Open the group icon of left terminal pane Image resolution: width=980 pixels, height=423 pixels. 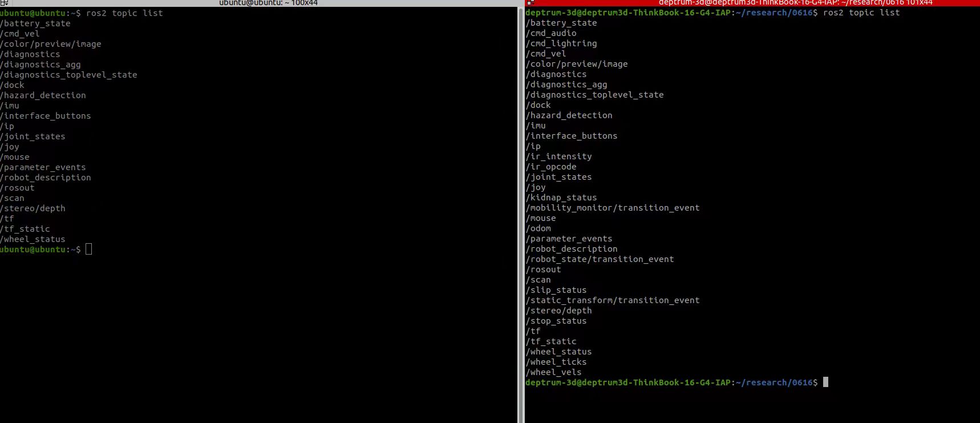tap(3, 3)
